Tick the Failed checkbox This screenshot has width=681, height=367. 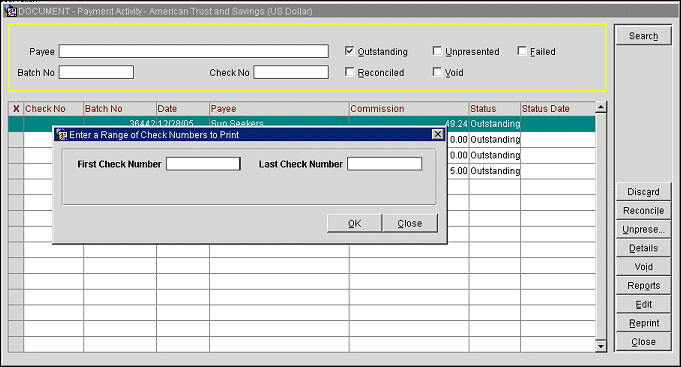click(522, 51)
